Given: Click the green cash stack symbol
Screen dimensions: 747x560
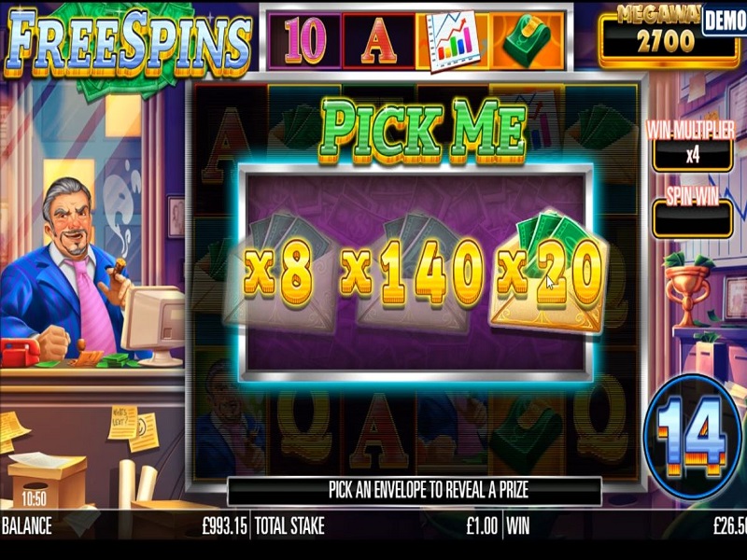Looking at the screenshot, I should pyautogui.click(x=527, y=41).
